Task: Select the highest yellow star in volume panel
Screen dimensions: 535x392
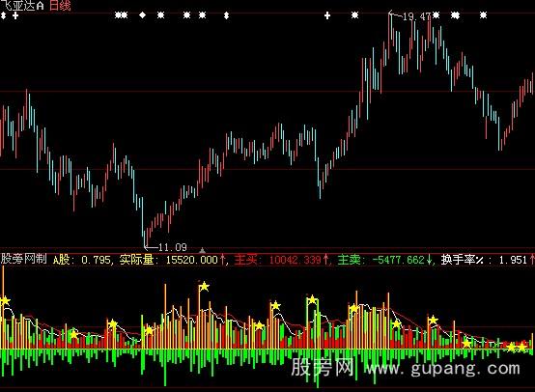Action: [204, 286]
